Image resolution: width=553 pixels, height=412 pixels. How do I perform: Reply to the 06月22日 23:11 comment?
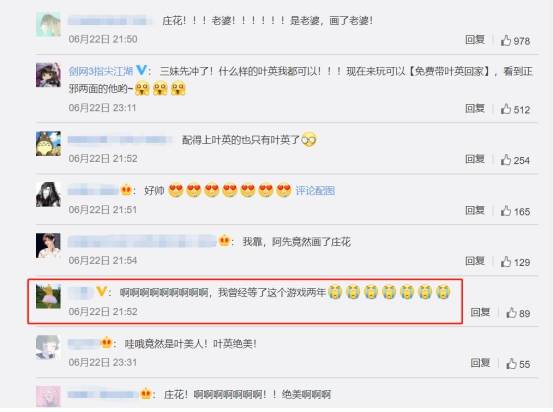click(x=475, y=108)
